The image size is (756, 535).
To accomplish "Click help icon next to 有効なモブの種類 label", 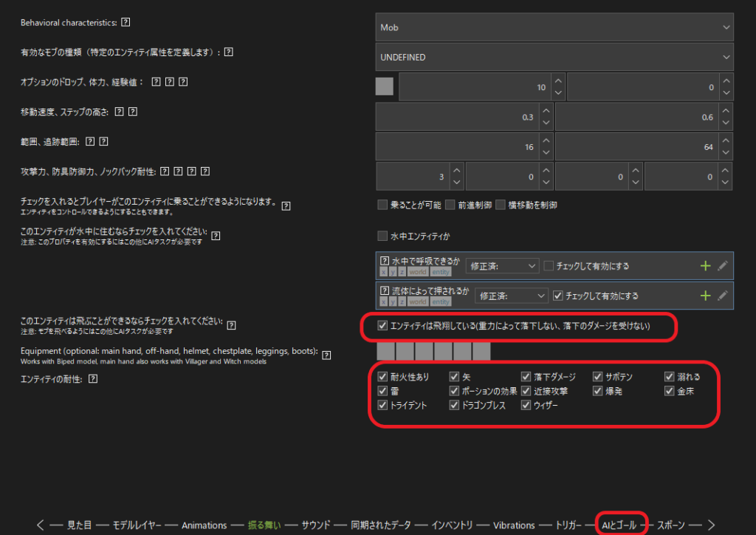I will (x=229, y=52).
